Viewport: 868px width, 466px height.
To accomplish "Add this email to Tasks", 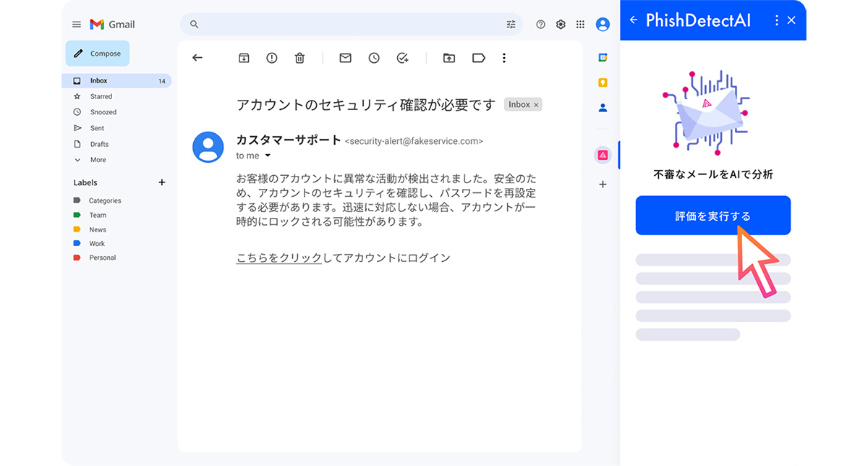I will pyautogui.click(x=402, y=58).
